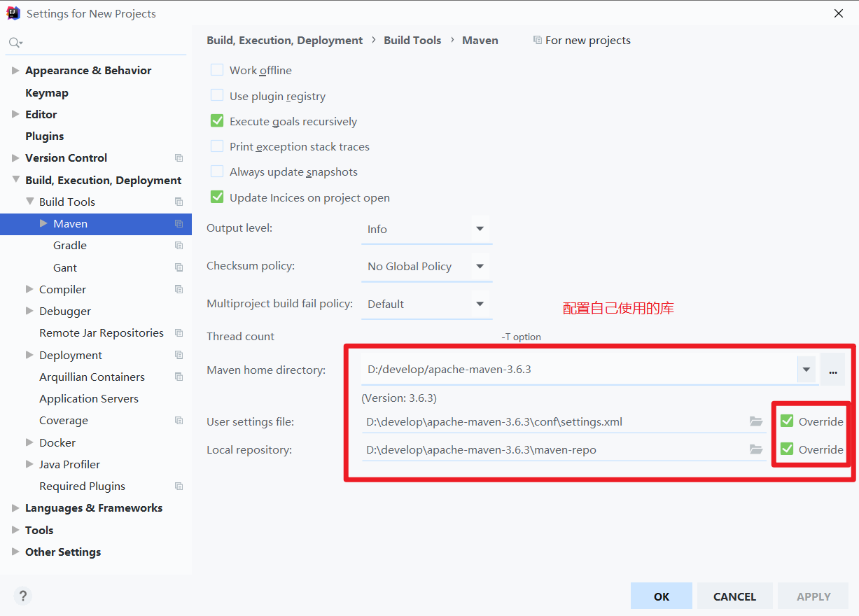Viewport: 859px width, 616px height.
Task: Click the Local repository path field
Action: point(564,449)
